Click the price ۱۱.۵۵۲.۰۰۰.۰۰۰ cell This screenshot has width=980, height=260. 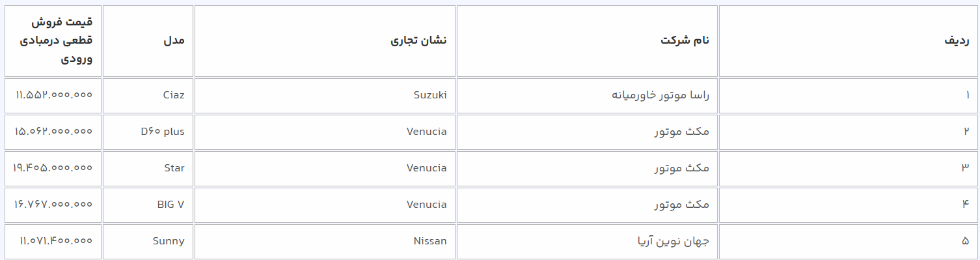coord(53,95)
